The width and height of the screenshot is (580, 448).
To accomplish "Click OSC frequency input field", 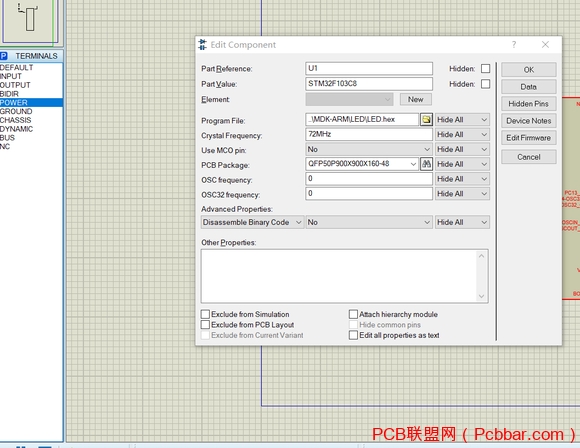I will point(369,179).
